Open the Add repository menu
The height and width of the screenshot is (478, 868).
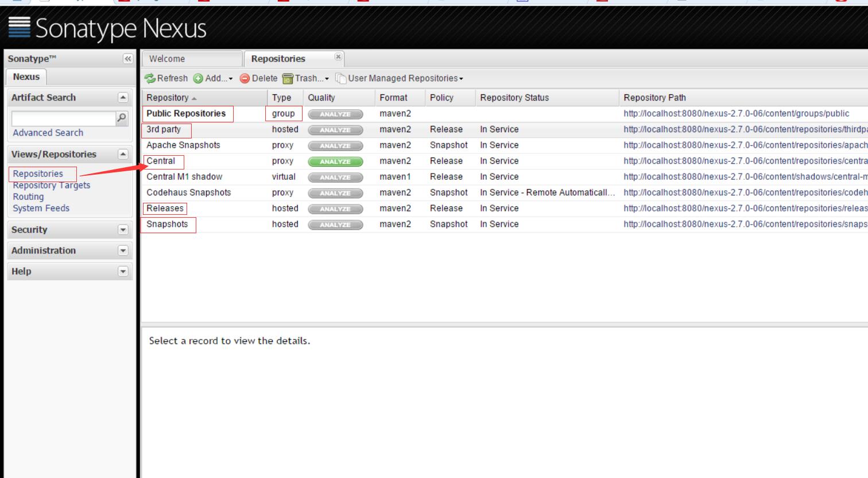(213, 79)
